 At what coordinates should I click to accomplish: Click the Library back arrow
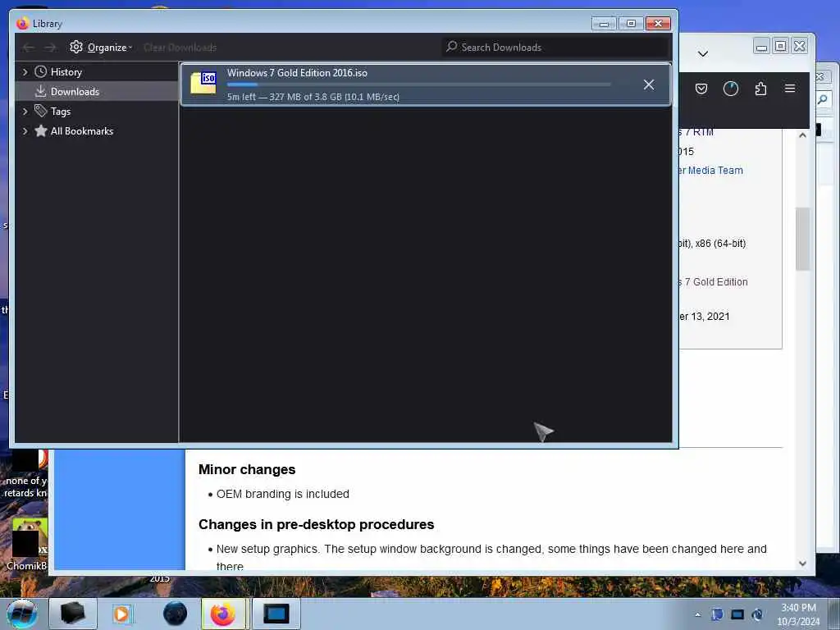click(28, 48)
